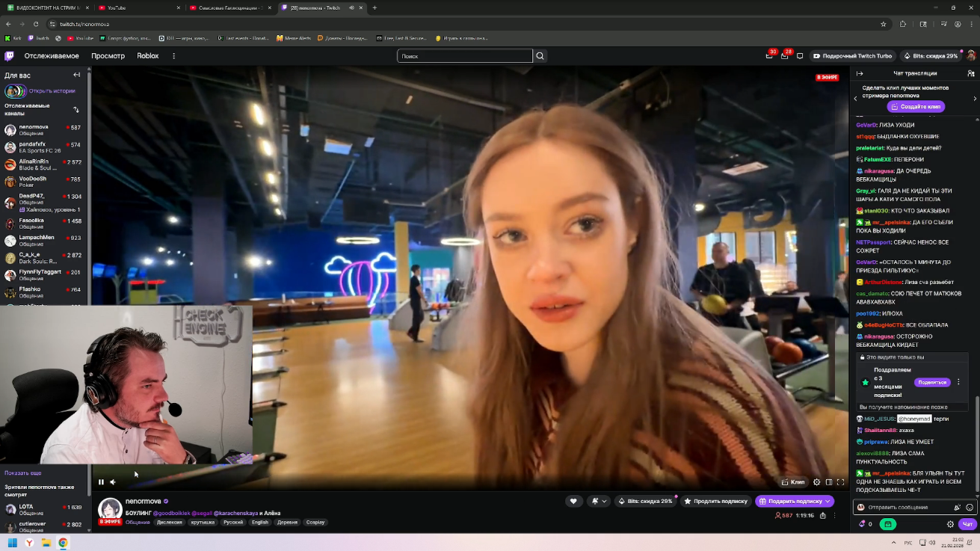Sort followed channels with the arrows icon
The image size is (980, 551).
point(76,110)
